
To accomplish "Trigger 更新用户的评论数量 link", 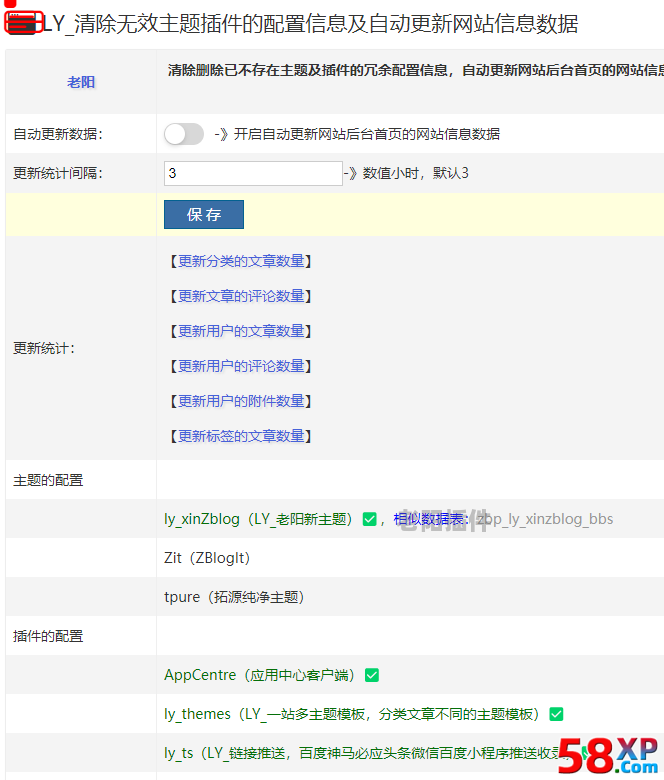I will 241,366.
